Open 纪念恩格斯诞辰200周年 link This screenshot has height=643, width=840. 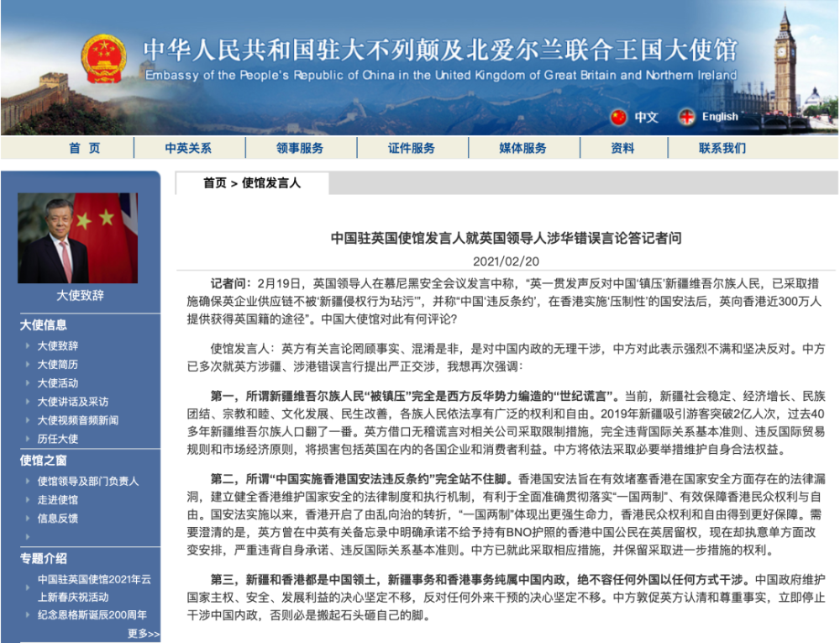coord(92,615)
